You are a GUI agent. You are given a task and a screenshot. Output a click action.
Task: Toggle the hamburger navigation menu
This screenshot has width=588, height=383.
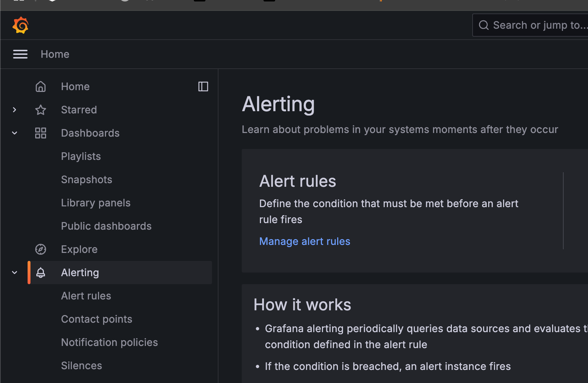[x=20, y=54]
